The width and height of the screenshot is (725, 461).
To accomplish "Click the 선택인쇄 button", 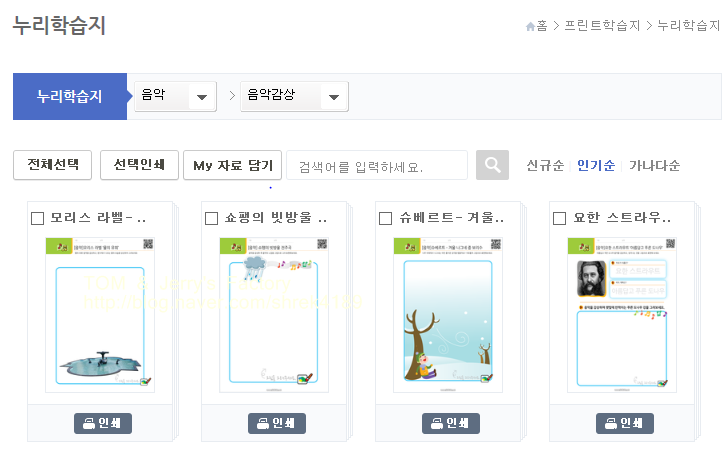I will [139, 165].
